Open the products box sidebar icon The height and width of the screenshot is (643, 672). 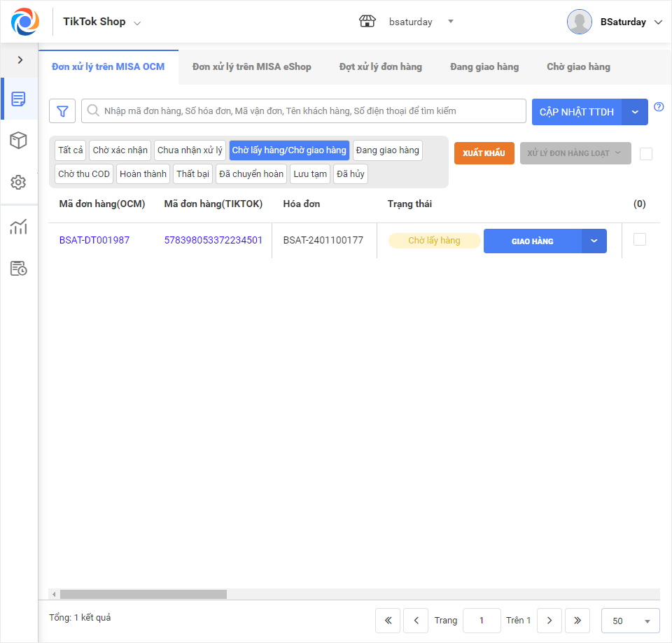tap(18, 140)
